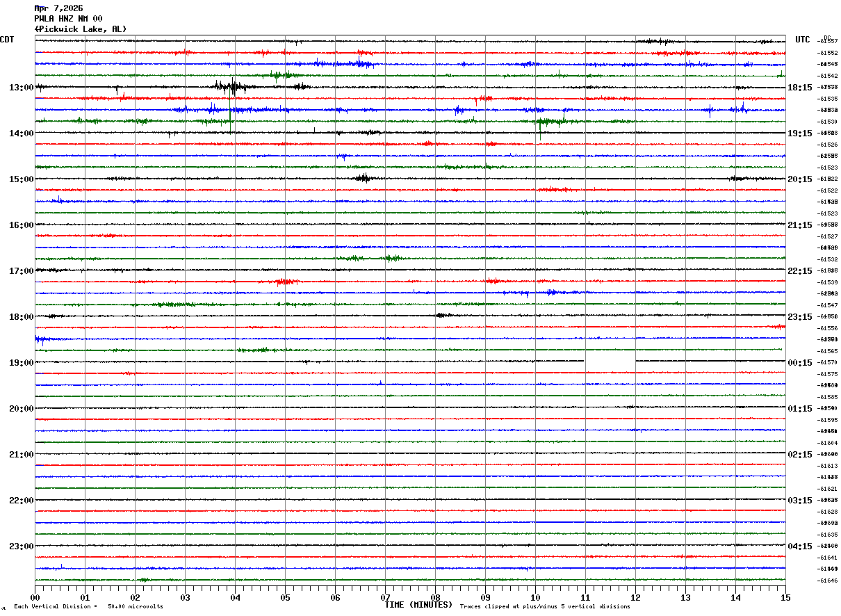Click the 00:15 UTC time label

[799, 363]
